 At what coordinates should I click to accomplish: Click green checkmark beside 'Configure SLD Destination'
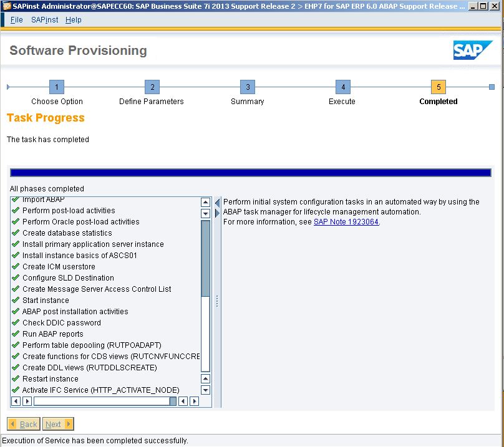16,277
